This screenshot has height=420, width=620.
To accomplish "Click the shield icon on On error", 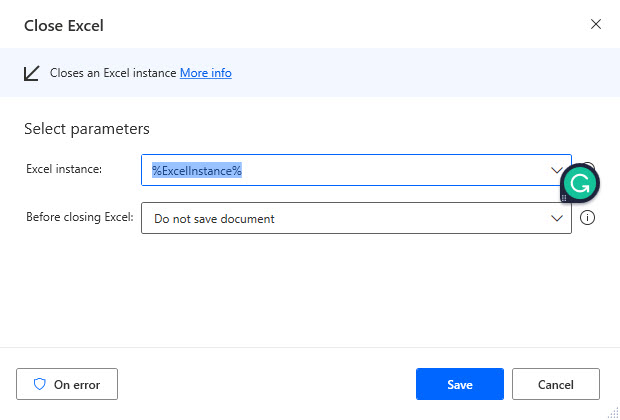I will (x=40, y=384).
